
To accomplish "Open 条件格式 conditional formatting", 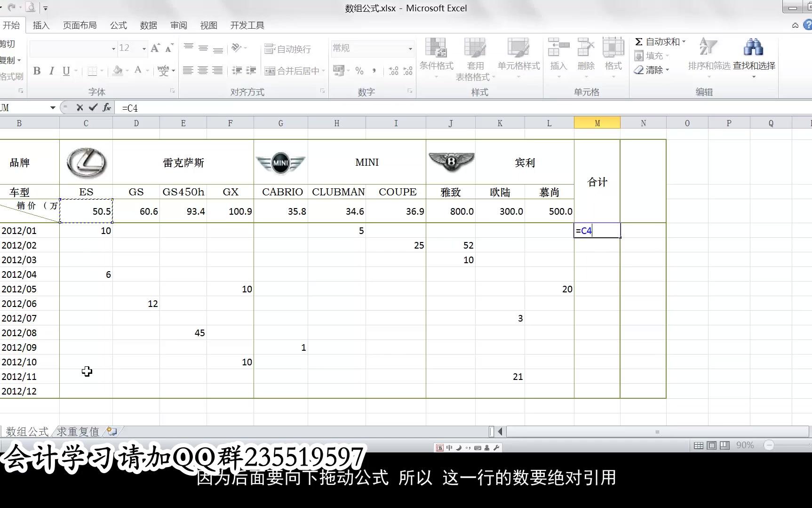I will click(437, 59).
